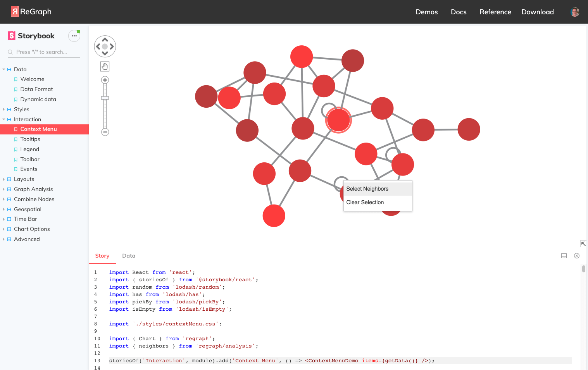The width and height of the screenshot is (588, 370).
Task: Click the zoom slider handle
Action: [105, 98]
